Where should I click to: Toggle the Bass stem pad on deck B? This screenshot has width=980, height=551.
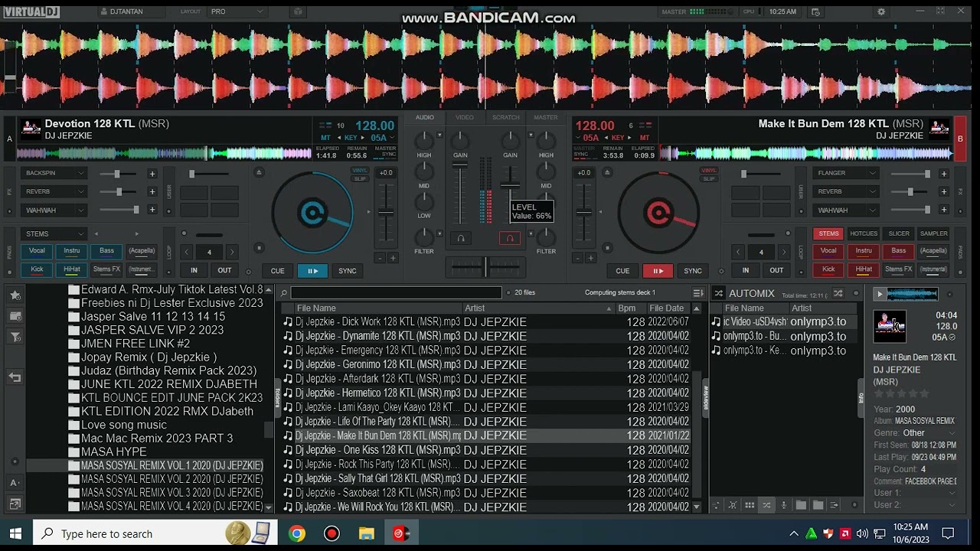click(899, 251)
